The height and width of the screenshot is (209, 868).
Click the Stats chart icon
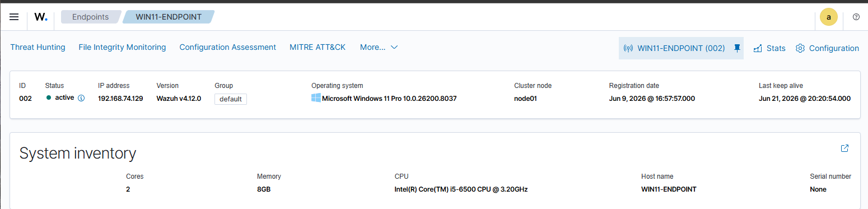758,48
